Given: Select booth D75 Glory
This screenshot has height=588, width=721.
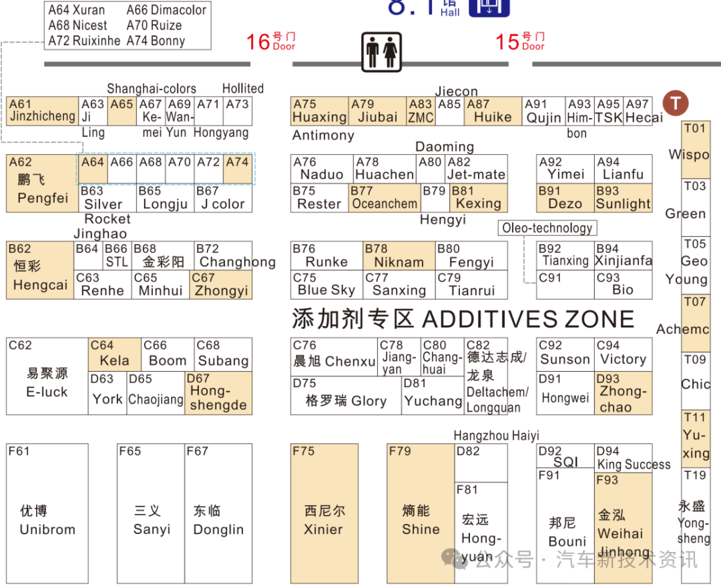Looking at the screenshot, I should point(346,396).
